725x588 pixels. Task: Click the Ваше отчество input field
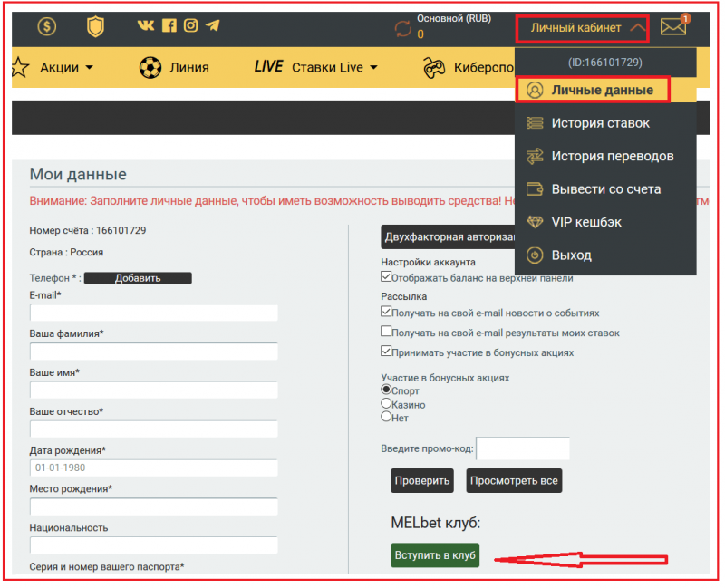pyautogui.click(x=153, y=429)
